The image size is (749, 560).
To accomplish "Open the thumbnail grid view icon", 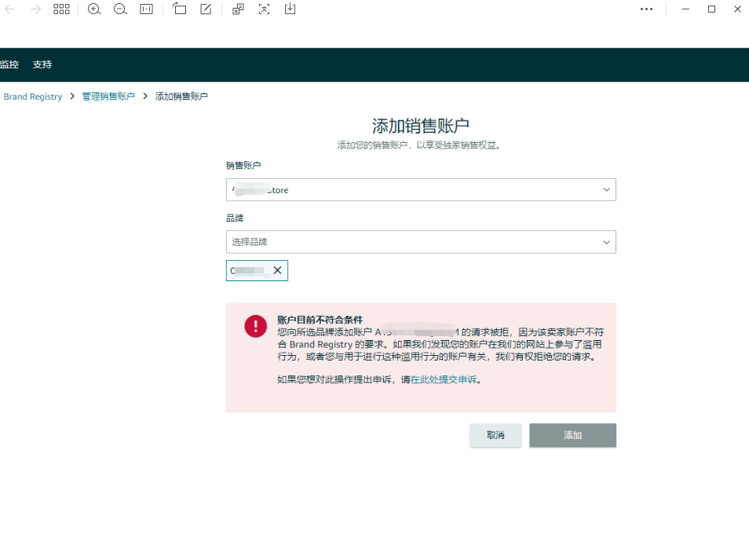I will tap(61, 9).
